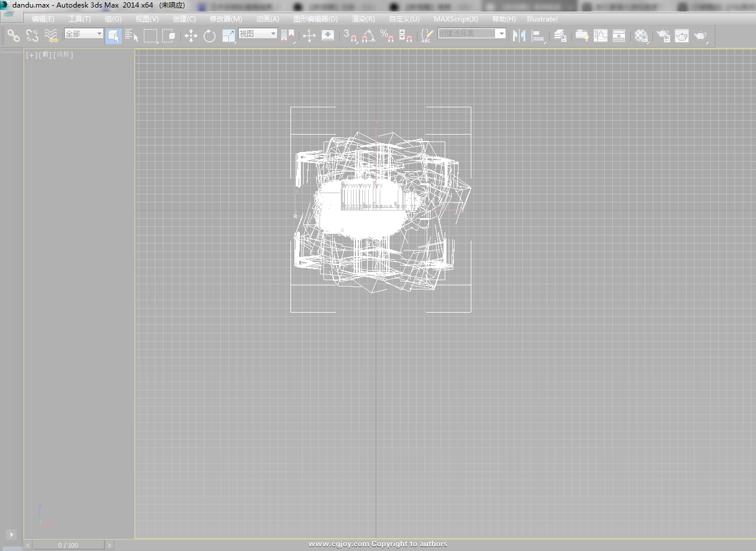756x551 pixels.
Task: Open the MAXScript(X) menu
Action: pyautogui.click(x=456, y=19)
